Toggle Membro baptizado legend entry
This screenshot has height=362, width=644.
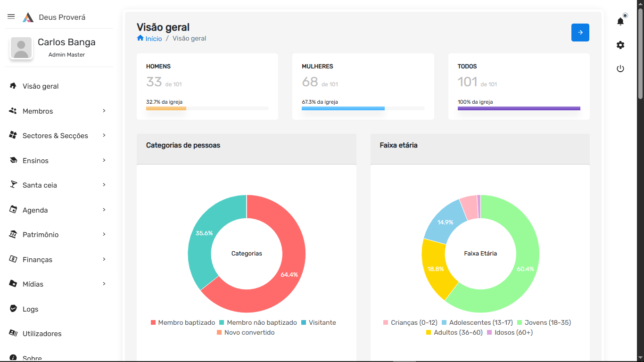pyautogui.click(x=183, y=322)
